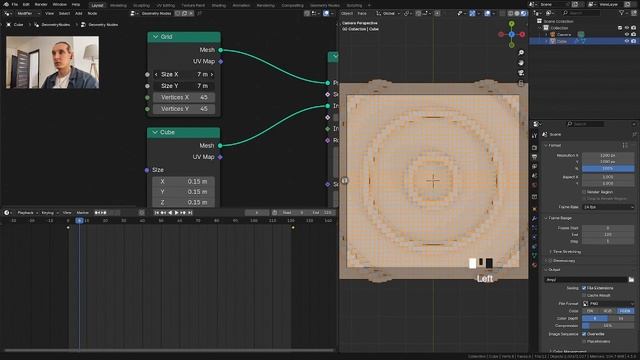
Task: Toggle viewport overlays icon
Action: pyautogui.click(x=488, y=13)
